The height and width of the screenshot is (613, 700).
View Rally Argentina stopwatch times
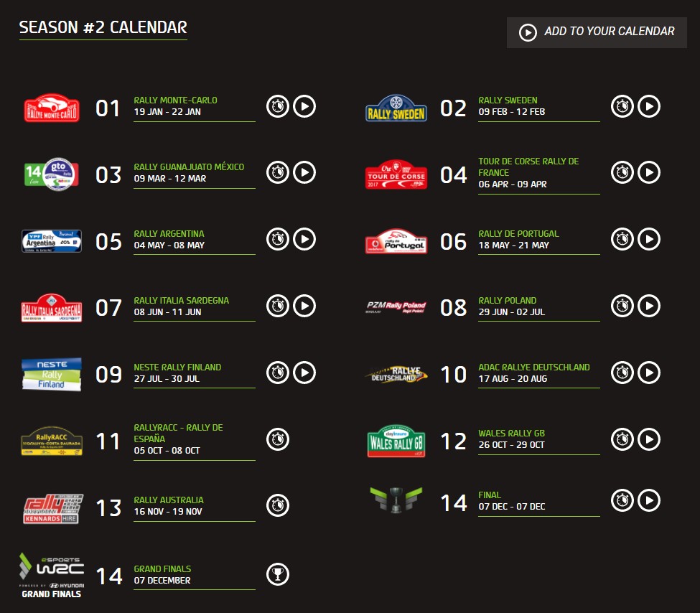pyautogui.click(x=278, y=239)
